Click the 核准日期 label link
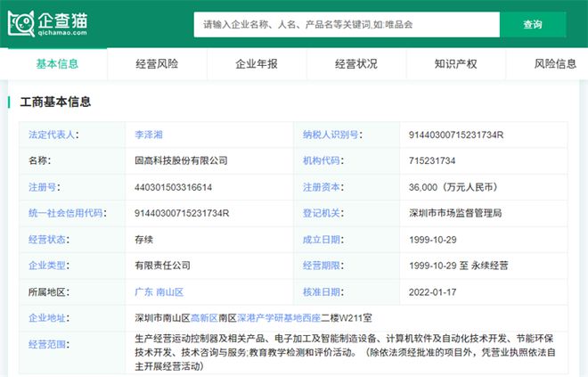The image size is (588, 377). (321, 291)
